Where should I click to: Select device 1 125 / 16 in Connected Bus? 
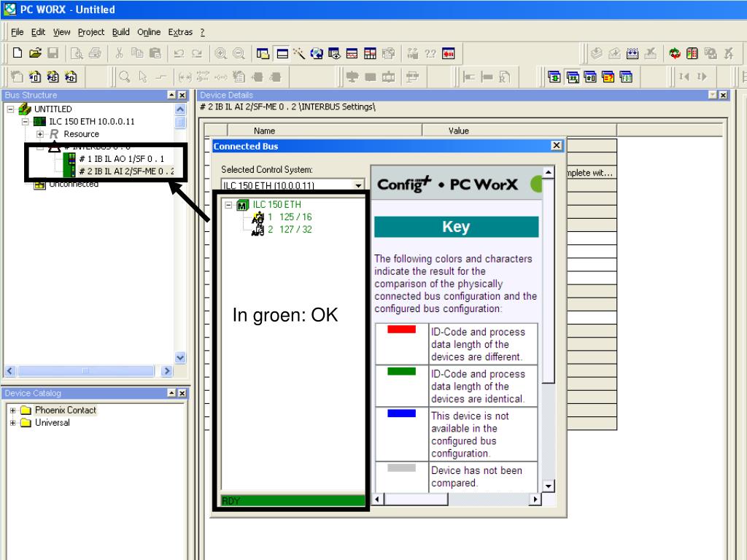[x=289, y=217]
